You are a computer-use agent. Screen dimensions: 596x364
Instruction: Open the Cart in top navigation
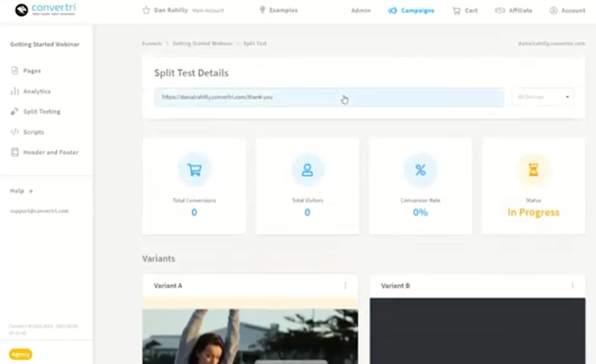click(x=465, y=11)
